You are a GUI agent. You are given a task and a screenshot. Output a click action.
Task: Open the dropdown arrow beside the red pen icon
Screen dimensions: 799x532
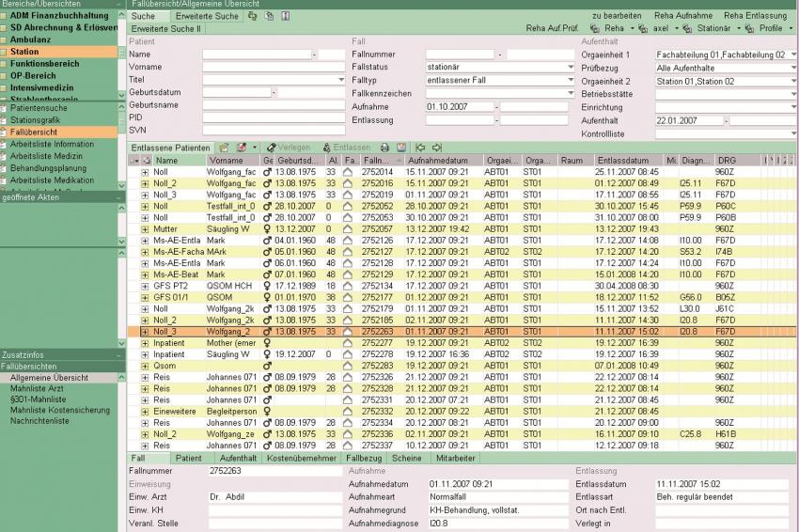point(255,148)
